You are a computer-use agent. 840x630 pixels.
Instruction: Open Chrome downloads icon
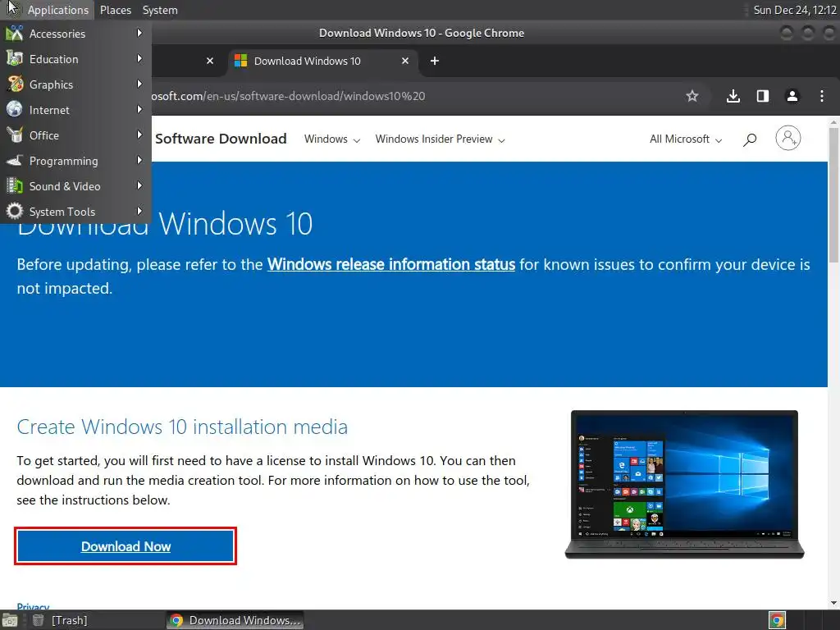(733, 96)
